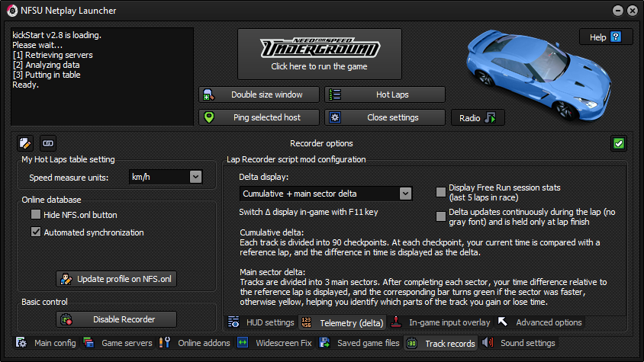Screen dimensions: 644x362
Task: Click the pencil edit icon above Hot Laps settings
Action: click(25, 143)
